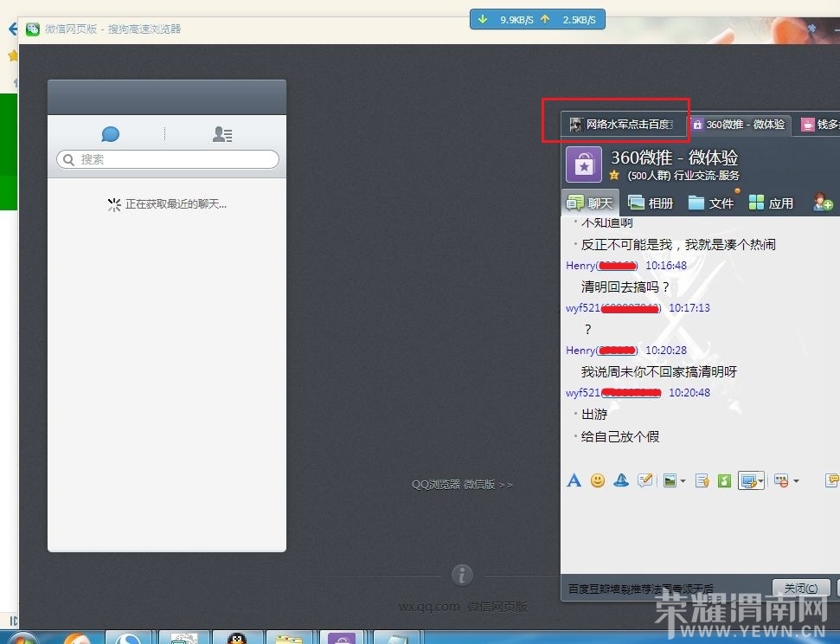Click Henry's name at 10:20:28
Screen dimensions: 840x644
coord(580,351)
